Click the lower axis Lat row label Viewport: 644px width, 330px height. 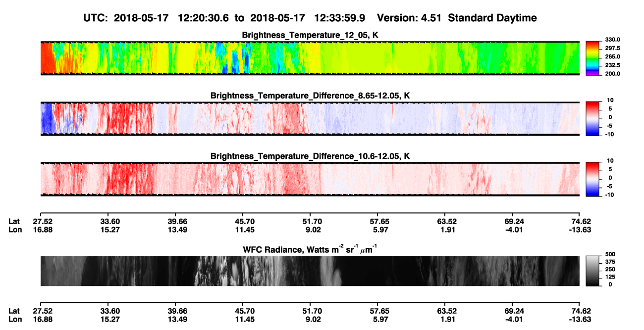coord(14,311)
